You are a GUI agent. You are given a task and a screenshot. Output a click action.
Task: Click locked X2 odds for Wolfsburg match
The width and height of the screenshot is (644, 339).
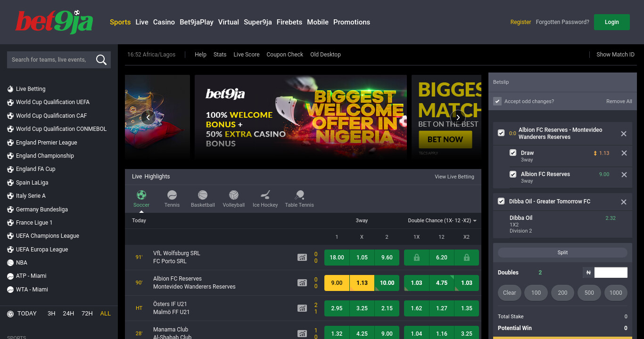tap(466, 258)
